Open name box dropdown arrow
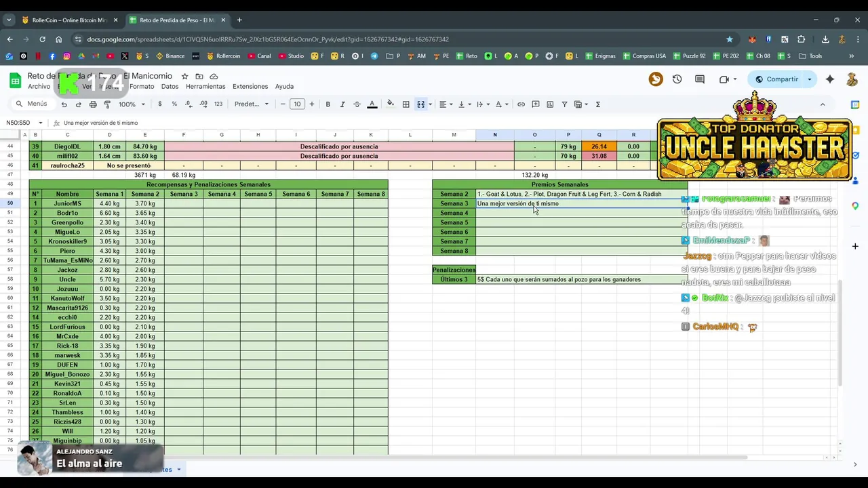 [x=40, y=123]
